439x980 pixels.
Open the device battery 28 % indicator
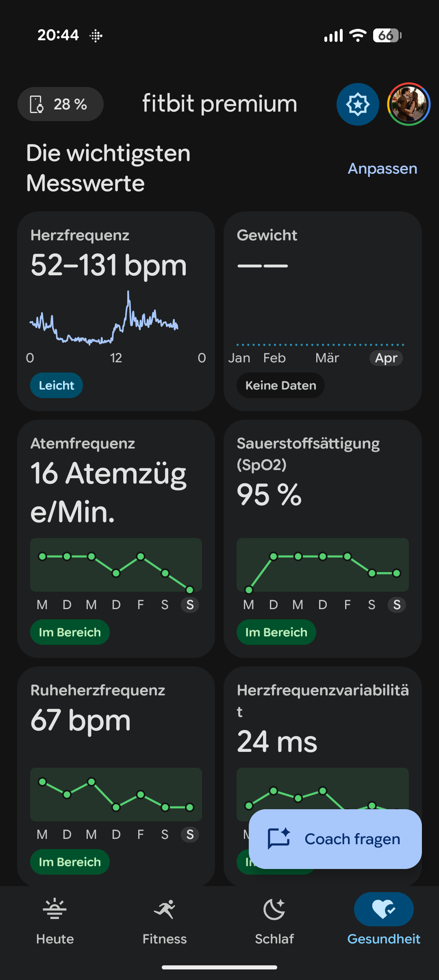point(60,105)
